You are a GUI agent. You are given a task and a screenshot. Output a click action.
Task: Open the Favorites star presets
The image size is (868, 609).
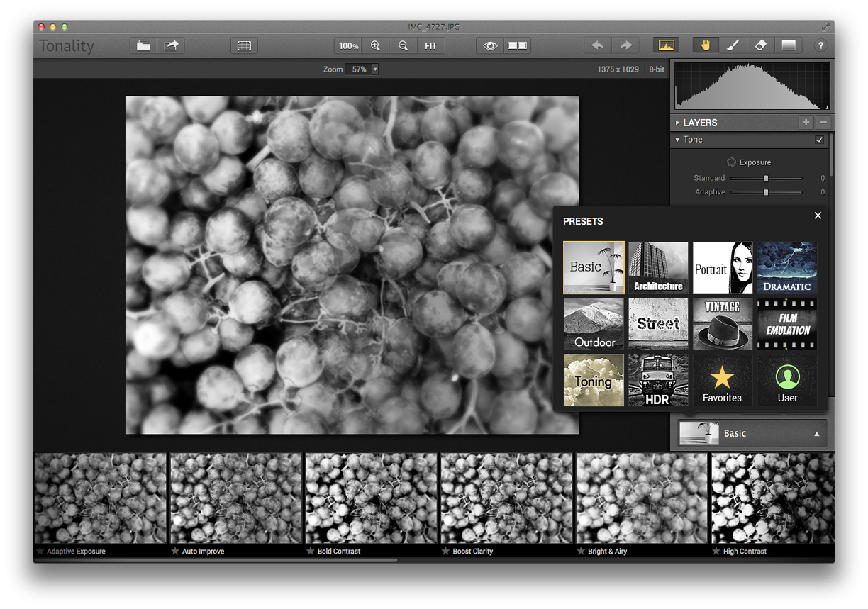point(723,380)
